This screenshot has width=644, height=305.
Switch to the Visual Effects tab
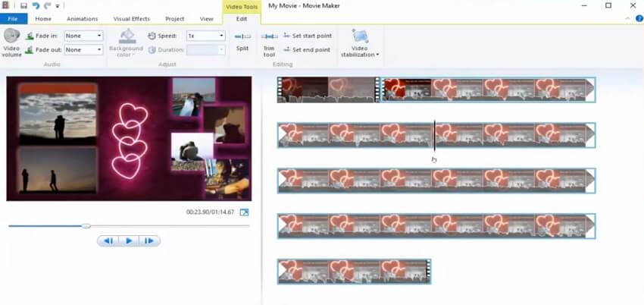131,19
